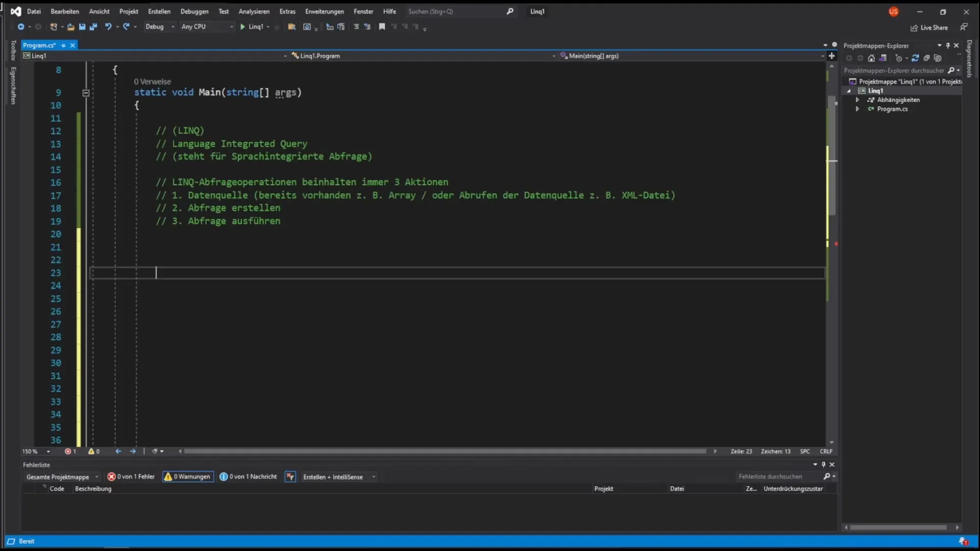The width and height of the screenshot is (980, 551).
Task: Open the Live Share button
Action: tap(929, 28)
